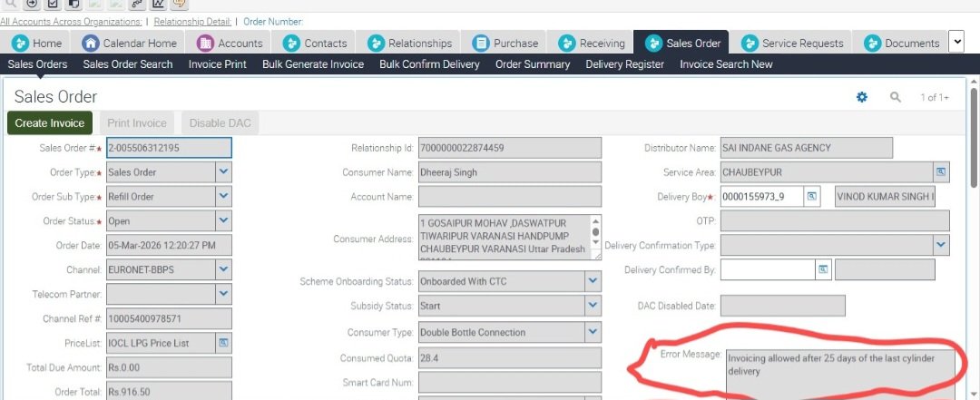Click the Calendar Home house icon
Screen dimensions: 980x400
click(x=91, y=44)
